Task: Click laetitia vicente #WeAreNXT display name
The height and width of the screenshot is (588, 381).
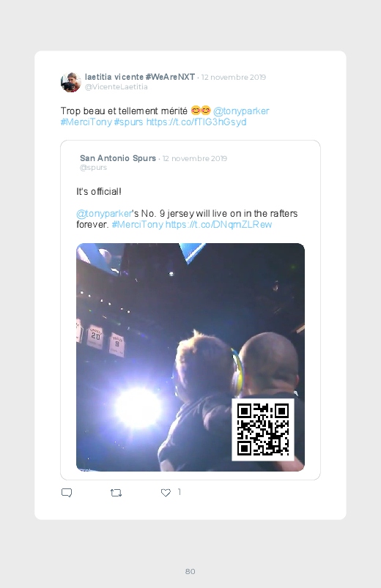Action: tap(140, 77)
